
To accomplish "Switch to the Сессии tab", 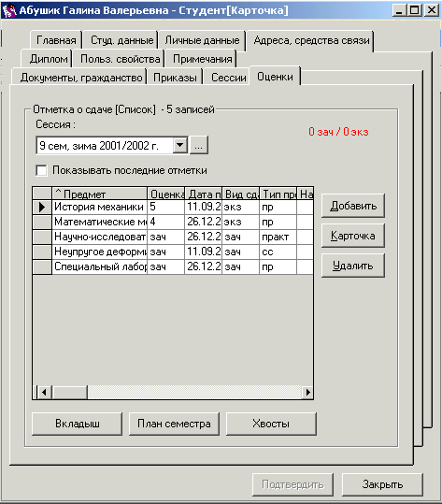I will pos(228,78).
